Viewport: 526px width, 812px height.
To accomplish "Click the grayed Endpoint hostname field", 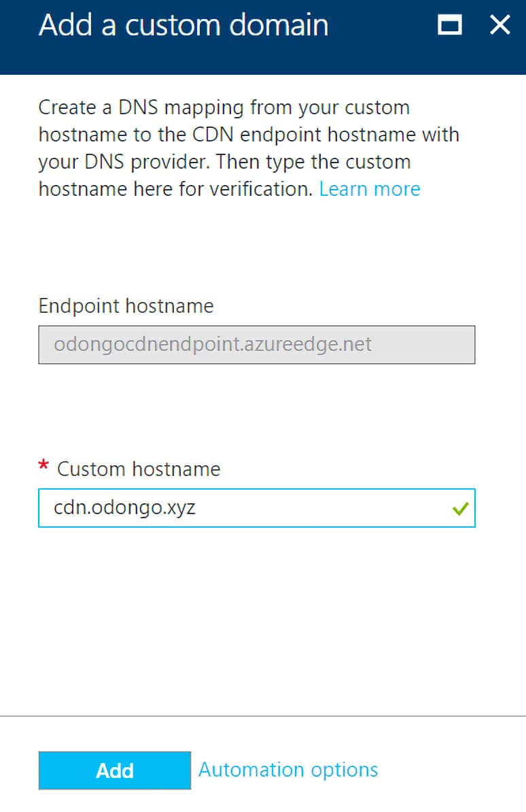I will point(257,345).
